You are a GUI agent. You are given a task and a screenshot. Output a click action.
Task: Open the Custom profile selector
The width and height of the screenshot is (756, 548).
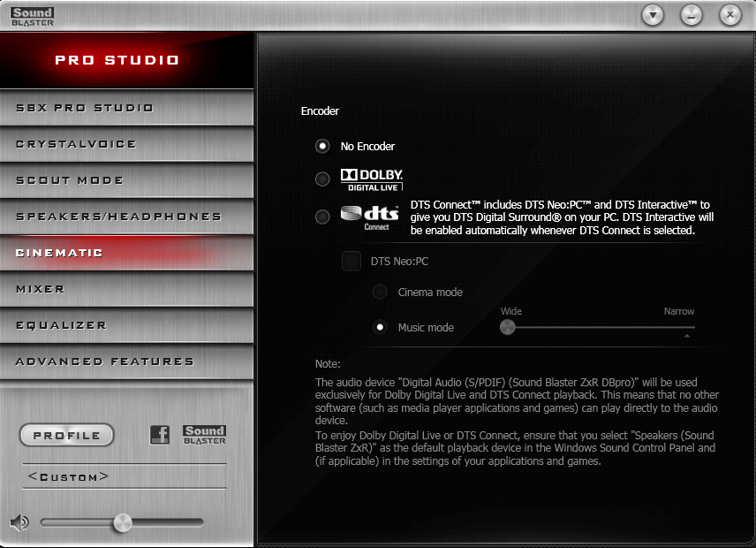coord(125,476)
